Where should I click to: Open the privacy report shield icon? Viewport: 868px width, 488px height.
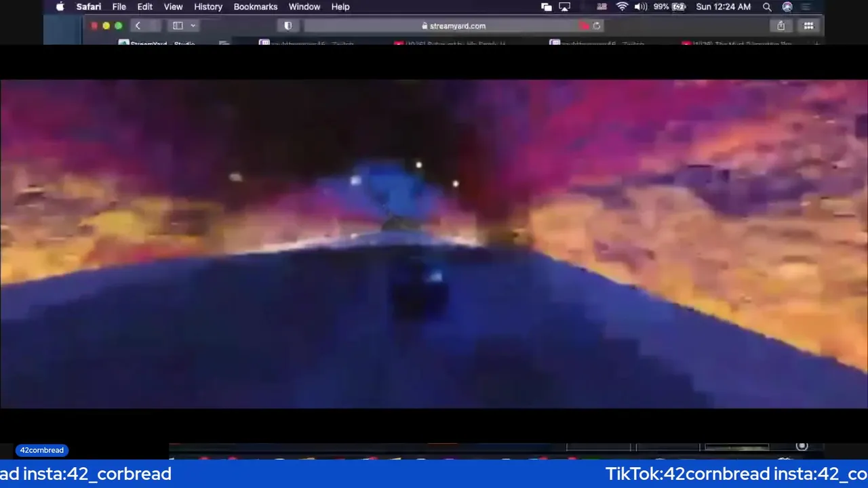point(288,26)
